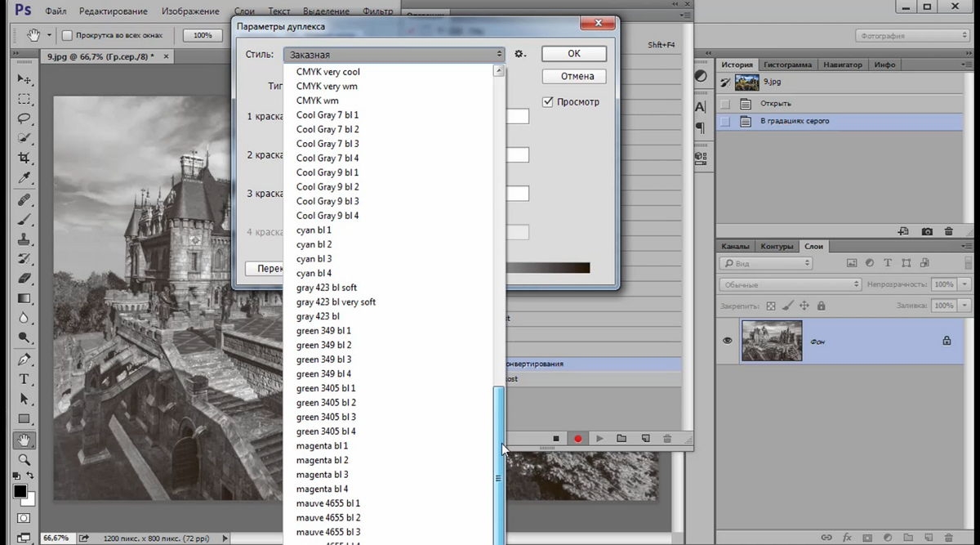Viewport: 980px width, 545px height.
Task: Toggle the Preview checkbox in duotone dialog
Action: click(549, 102)
